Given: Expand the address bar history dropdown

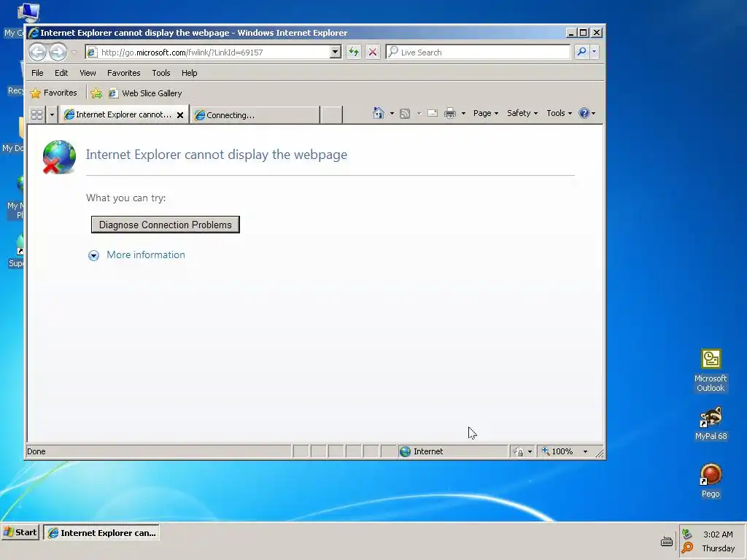Looking at the screenshot, I should click(x=336, y=52).
